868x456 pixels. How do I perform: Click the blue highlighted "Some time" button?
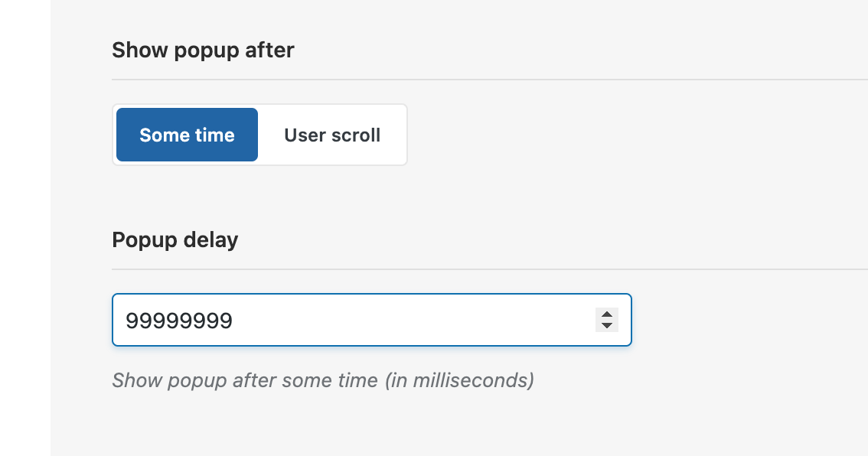pyautogui.click(x=187, y=135)
